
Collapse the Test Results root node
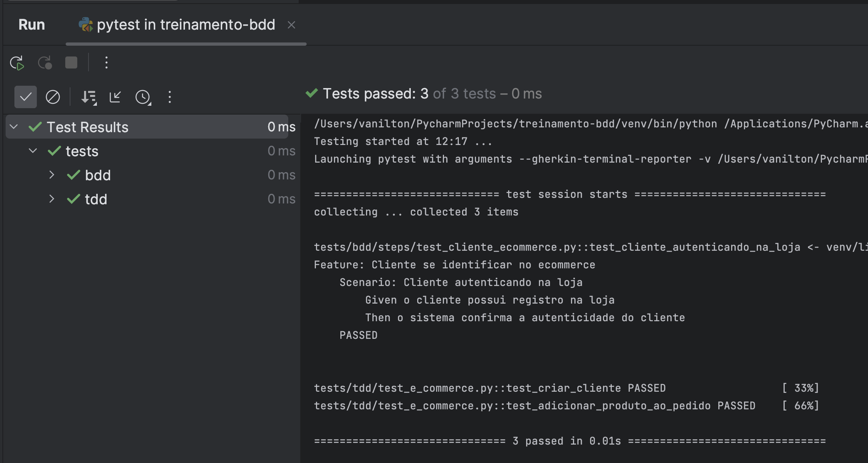pos(14,127)
